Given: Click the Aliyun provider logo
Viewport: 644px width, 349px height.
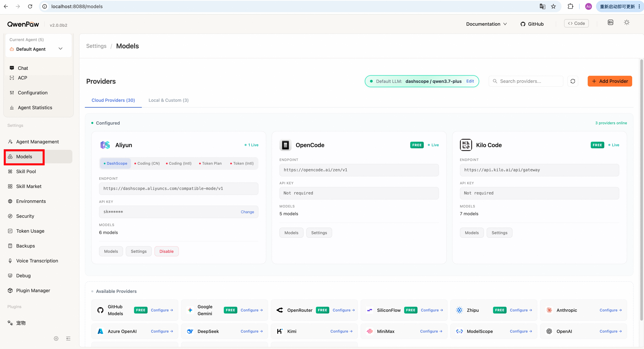Looking at the screenshot, I should pyautogui.click(x=105, y=145).
